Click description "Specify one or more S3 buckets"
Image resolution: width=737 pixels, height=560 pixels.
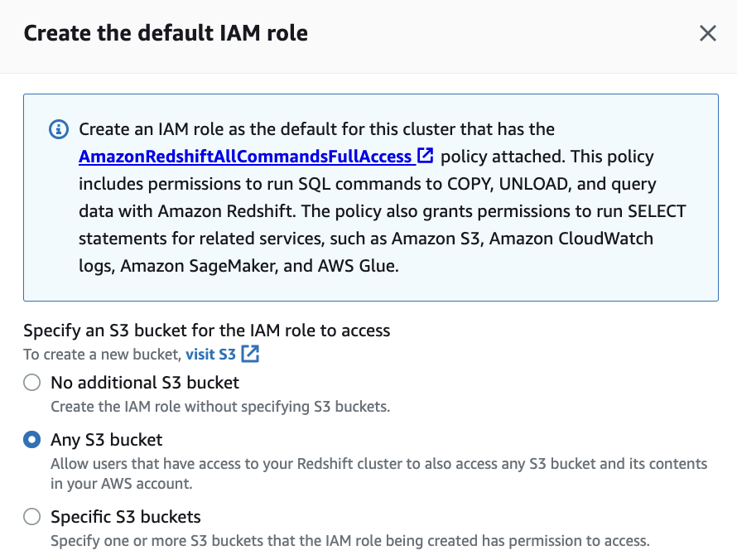tap(349, 542)
